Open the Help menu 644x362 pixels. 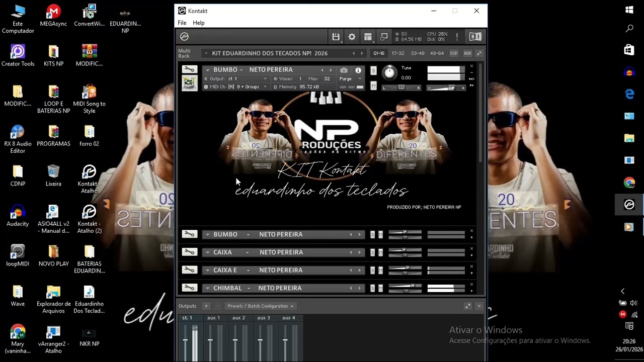(199, 23)
